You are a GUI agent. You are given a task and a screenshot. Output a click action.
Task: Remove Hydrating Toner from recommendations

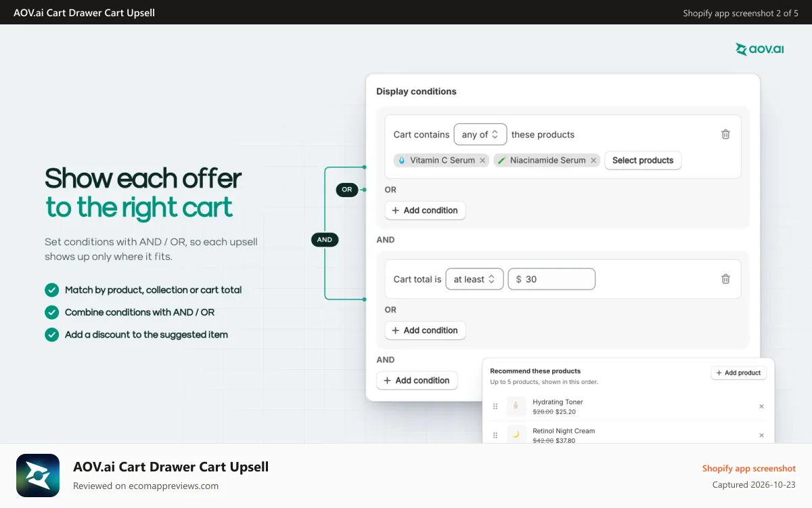click(x=761, y=406)
